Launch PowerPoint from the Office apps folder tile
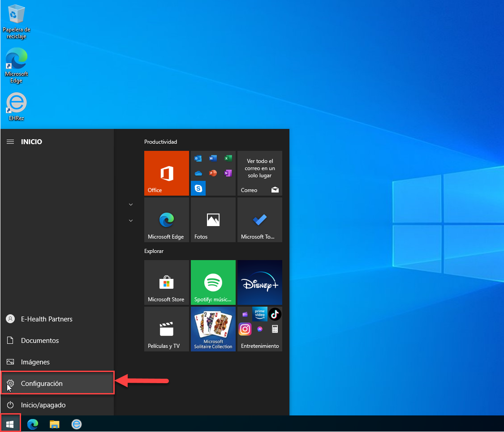504x432 pixels. [213, 173]
